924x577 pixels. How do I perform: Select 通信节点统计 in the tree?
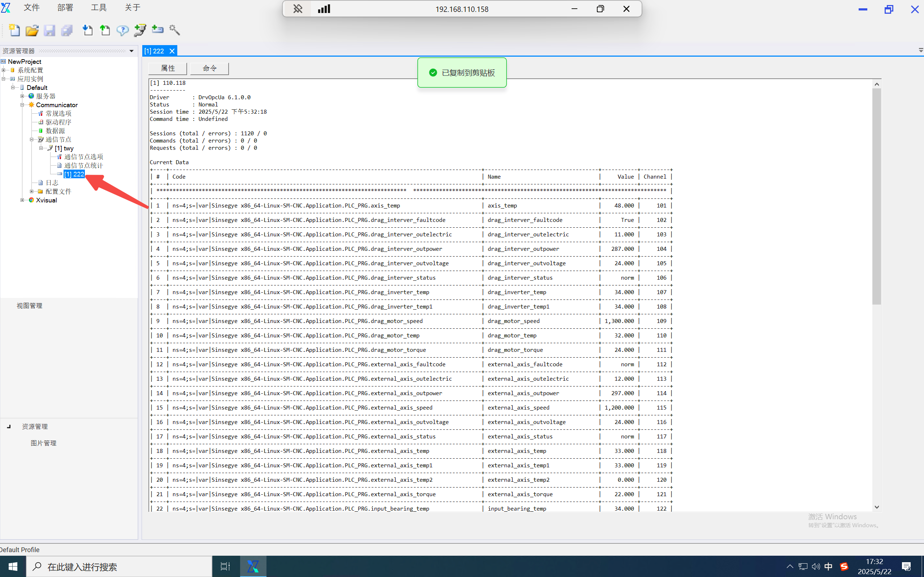coord(83,166)
